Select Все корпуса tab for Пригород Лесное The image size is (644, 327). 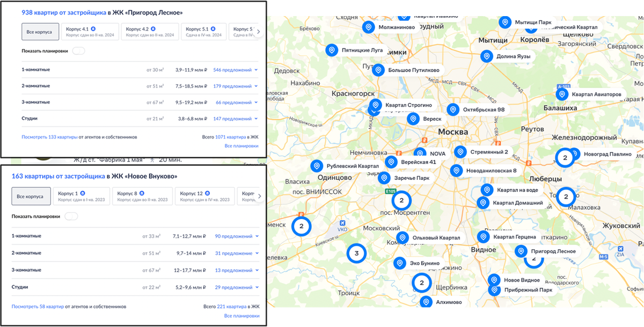pyautogui.click(x=40, y=32)
